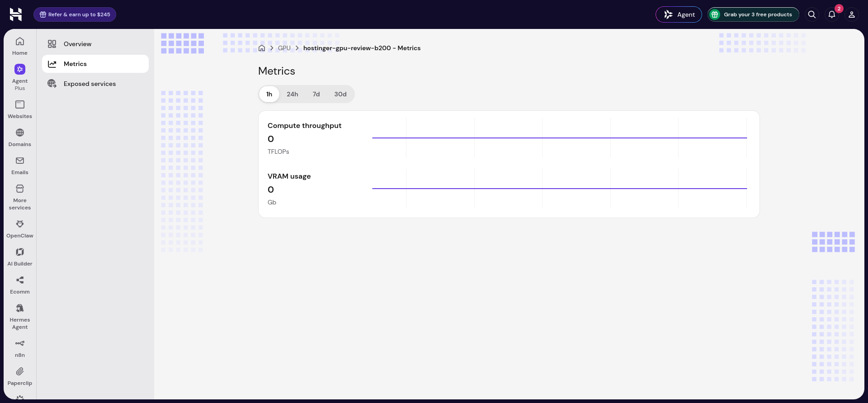Switch to the 24h time range

click(x=292, y=94)
